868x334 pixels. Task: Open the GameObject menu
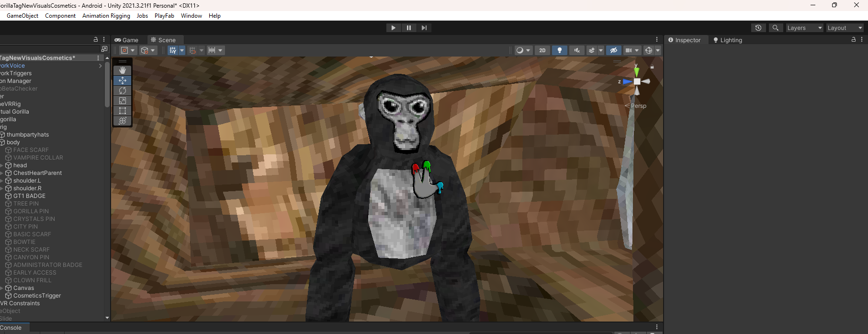(x=23, y=16)
